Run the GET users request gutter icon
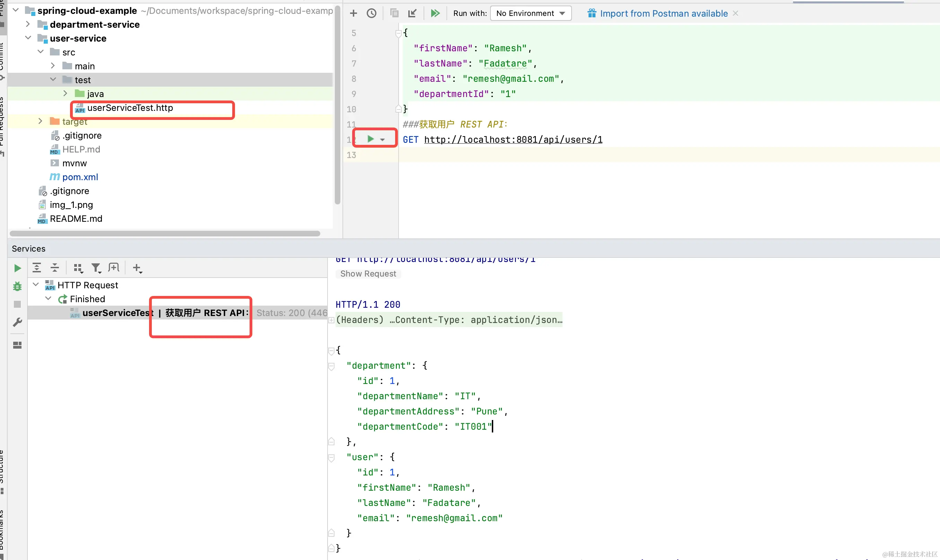The image size is (940, 560). click(371, 139)
